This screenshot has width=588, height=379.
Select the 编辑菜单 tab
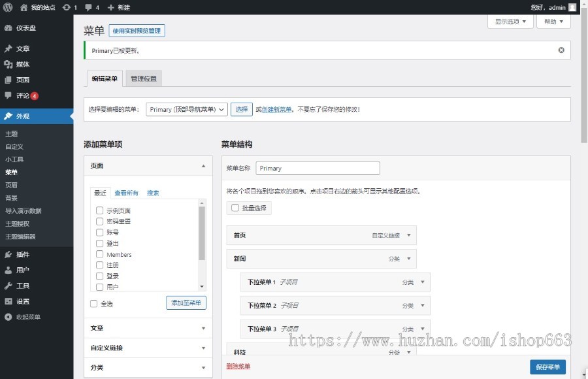coord(105,78)
